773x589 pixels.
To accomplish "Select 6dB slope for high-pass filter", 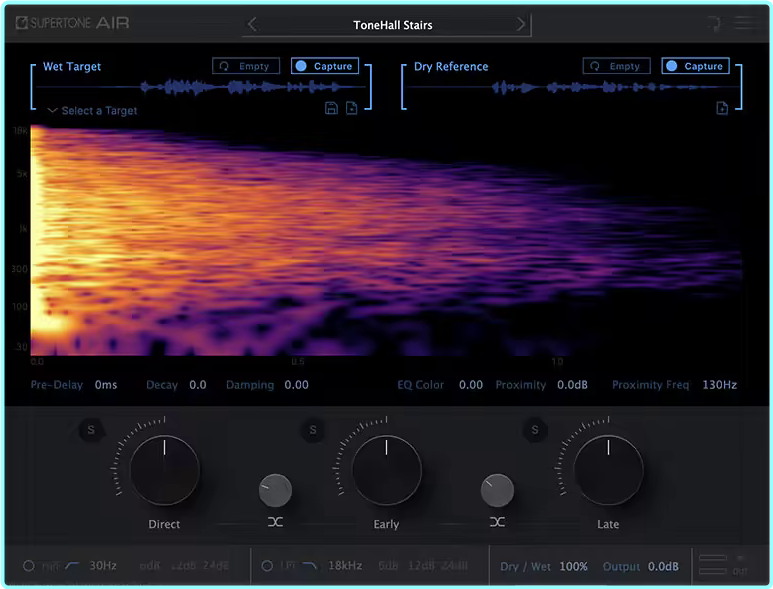I will tap(150, 565).
